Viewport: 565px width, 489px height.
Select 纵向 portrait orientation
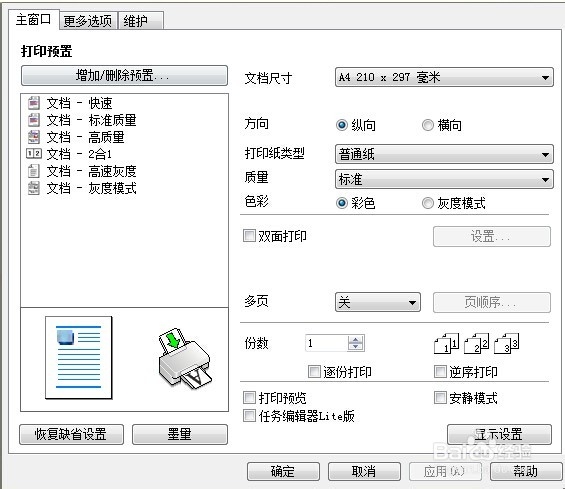coord(342,125)
